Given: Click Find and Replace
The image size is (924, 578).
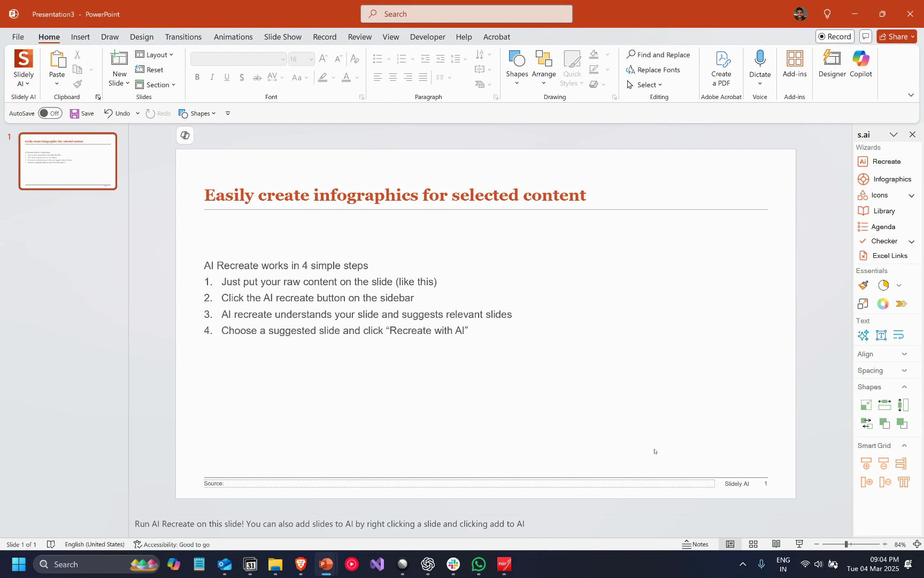Looking at the screenshot, I should (x=658, y=55).
